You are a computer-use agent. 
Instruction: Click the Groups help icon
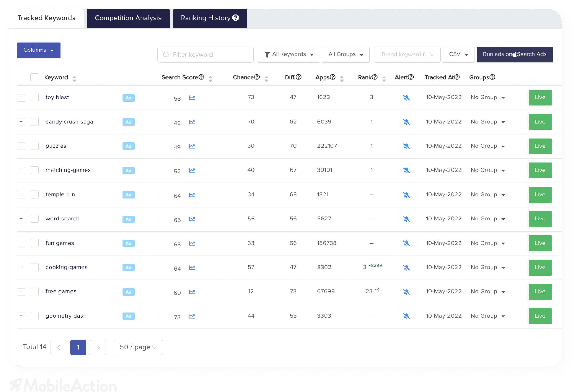pos(492,77)
